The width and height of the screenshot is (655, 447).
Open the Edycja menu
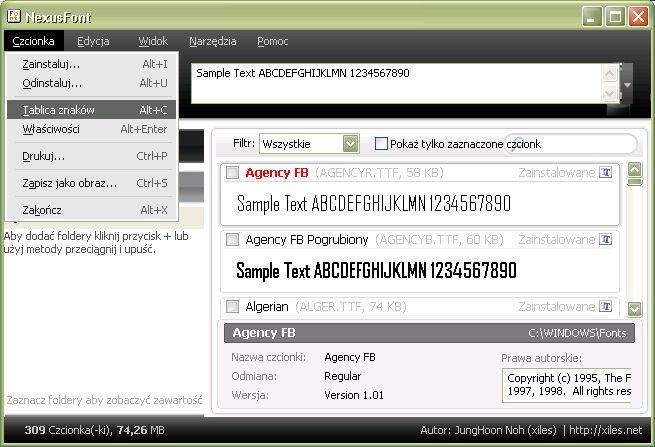[93, 41]
